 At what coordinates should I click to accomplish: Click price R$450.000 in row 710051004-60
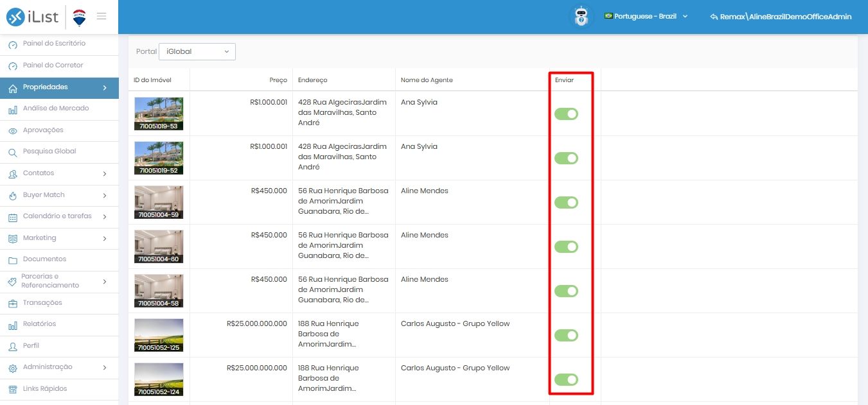(x=269, y=235)
